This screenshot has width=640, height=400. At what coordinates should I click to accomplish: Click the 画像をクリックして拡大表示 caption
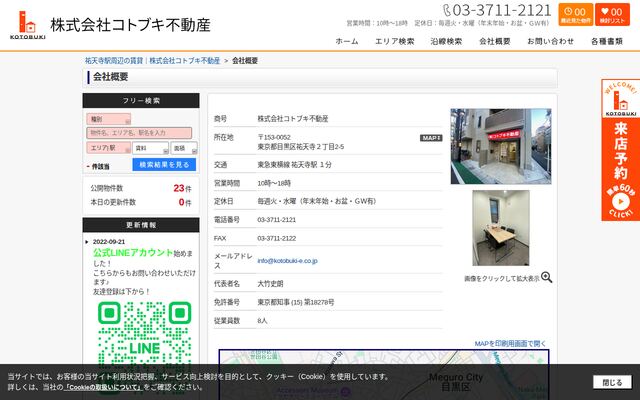(502, 279)
